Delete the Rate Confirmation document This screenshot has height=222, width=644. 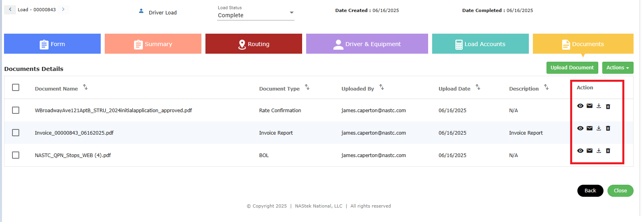(x=608, y=106)
